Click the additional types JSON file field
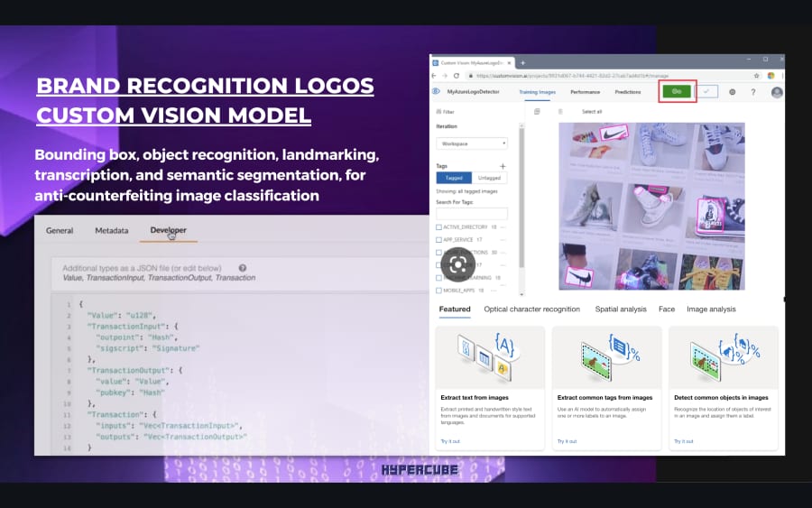The height and width of the screenshot is (508, 812). point(240,272)
